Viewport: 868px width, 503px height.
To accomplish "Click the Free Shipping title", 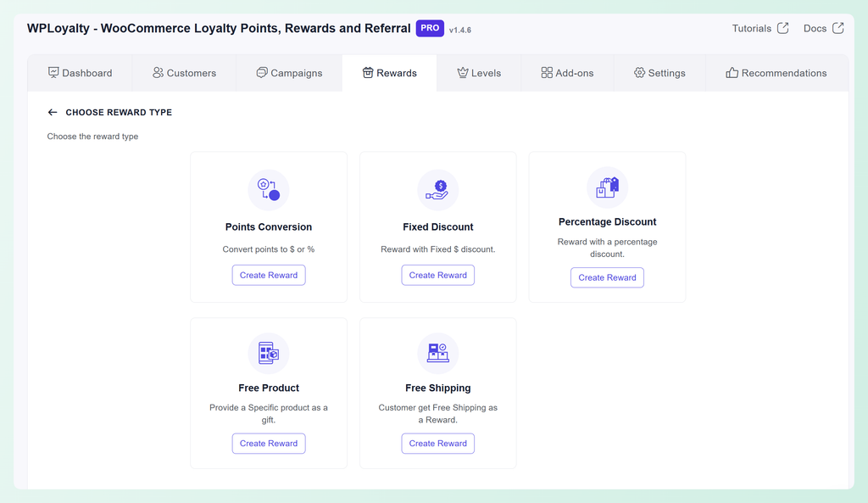I will (438, 388).
